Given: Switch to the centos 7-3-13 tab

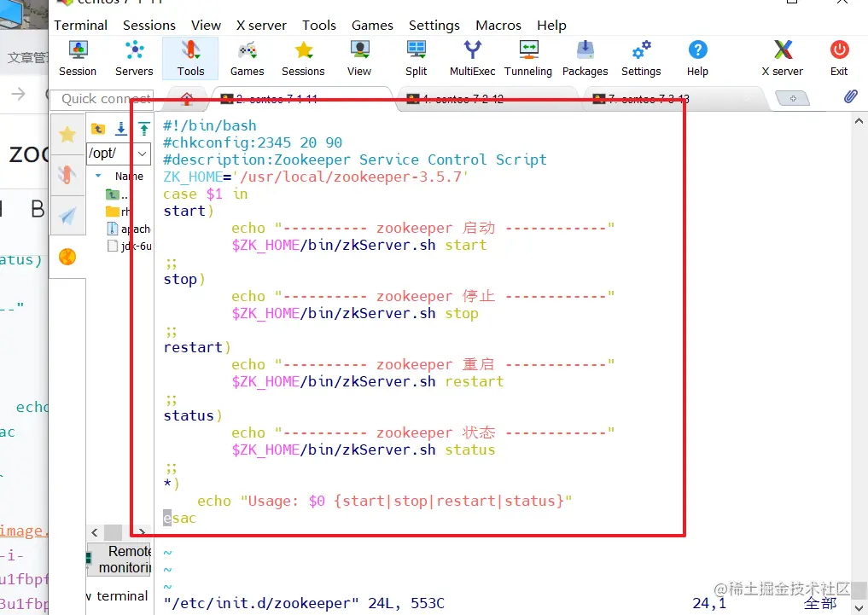Looking at the screenshot, I should click(x=673, y=99).
